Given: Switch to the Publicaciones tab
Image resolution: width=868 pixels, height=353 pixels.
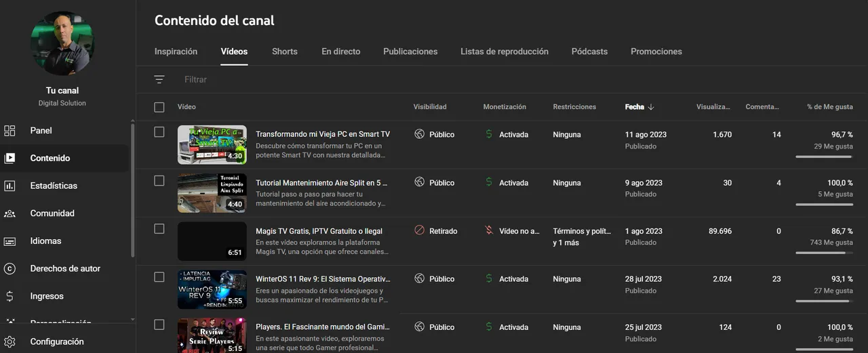Looking at the screenshot, I should [410, 51].
